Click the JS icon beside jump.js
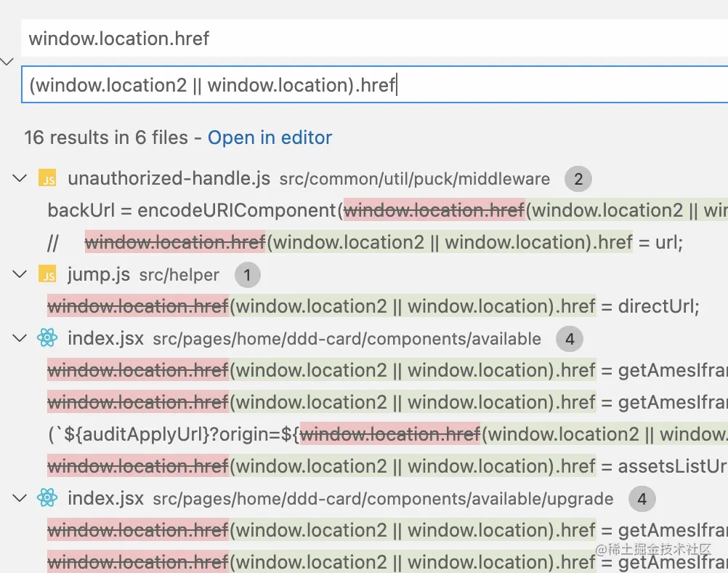728x573 pixels. (x=47, y=275)
